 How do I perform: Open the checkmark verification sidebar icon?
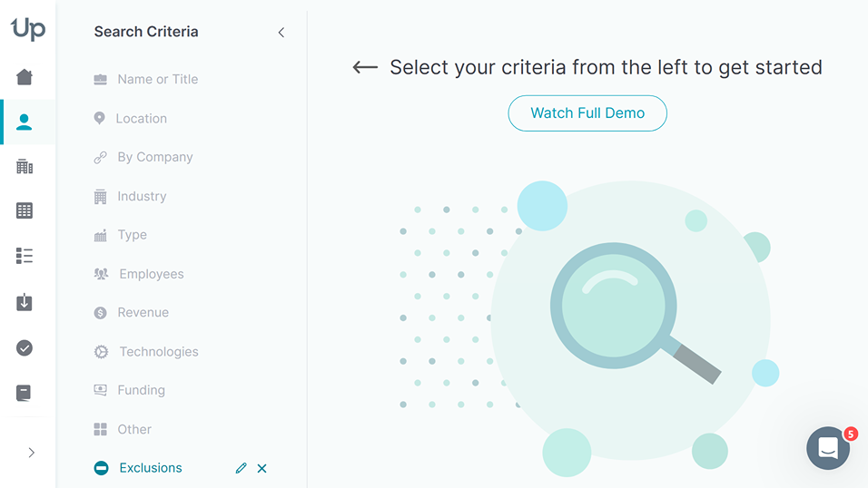coord(25,347)
